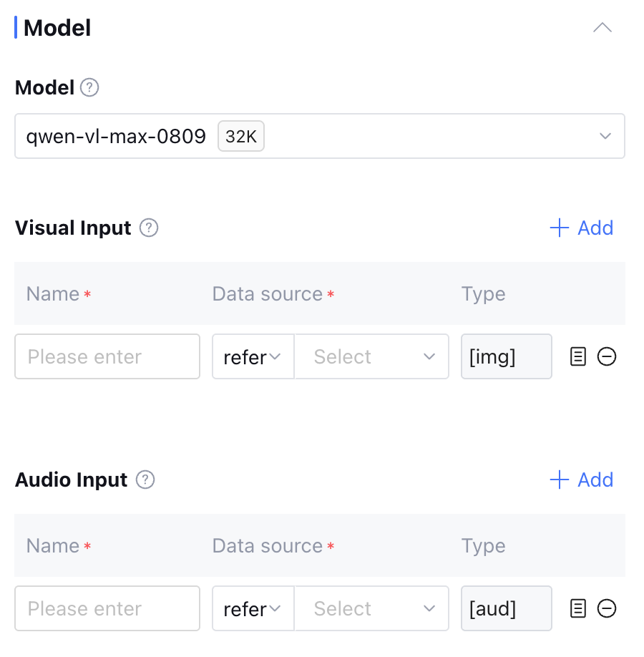Focus the Audio Input Name field
644x657 pixels.
click(x=107, y=608)
